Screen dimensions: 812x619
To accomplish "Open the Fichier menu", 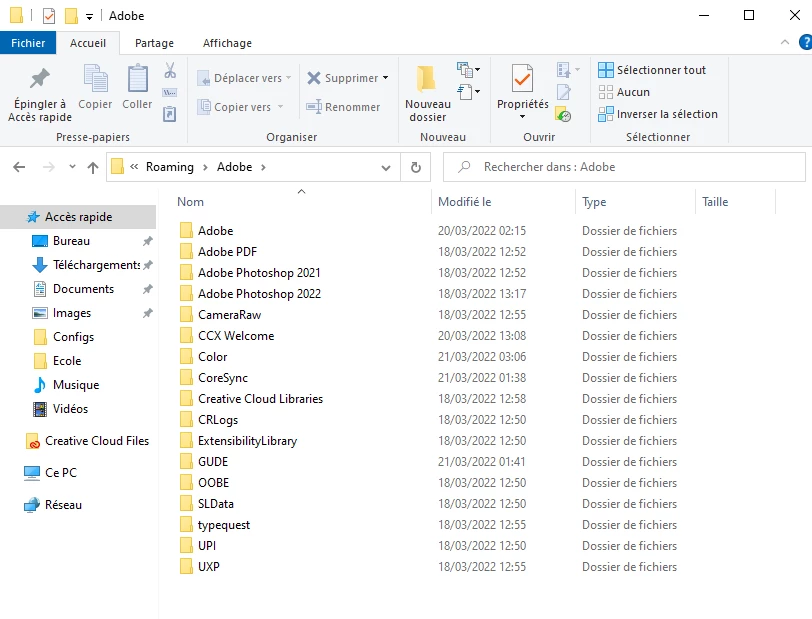I will 28,43.
